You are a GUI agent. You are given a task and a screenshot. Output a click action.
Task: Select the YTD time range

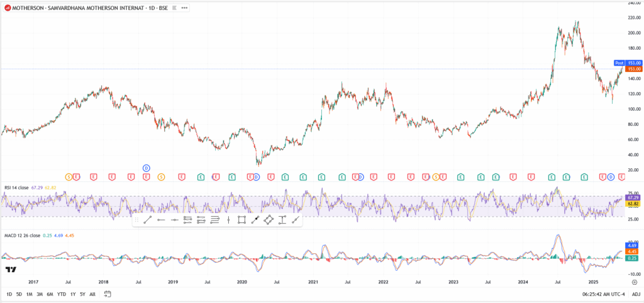coord(62,294)
